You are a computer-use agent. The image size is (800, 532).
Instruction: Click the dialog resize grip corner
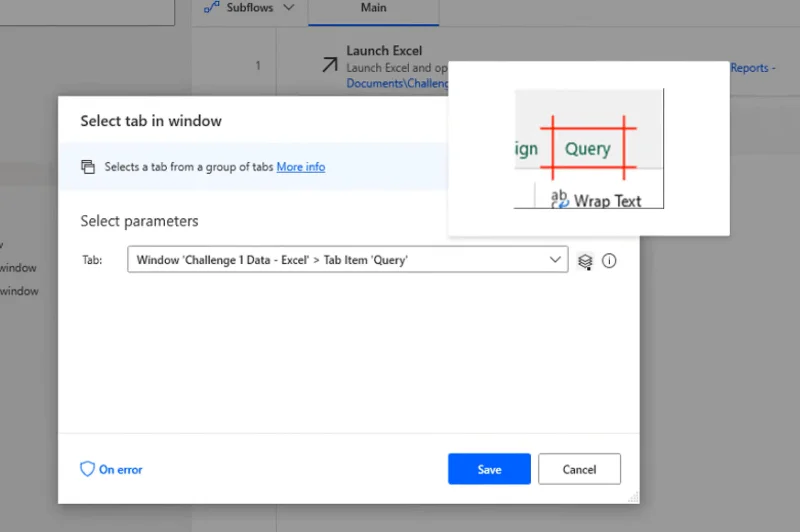tap(633, 497)
